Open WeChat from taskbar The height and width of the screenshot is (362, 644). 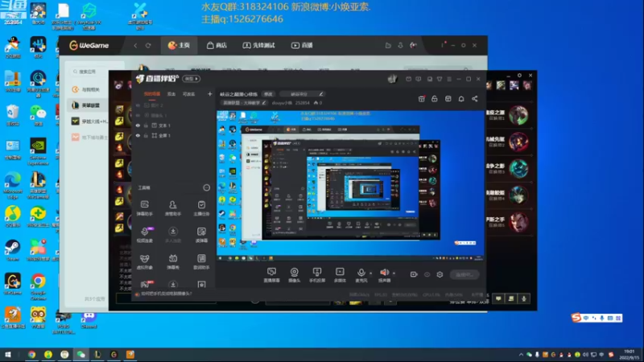(x=81, y=355)
